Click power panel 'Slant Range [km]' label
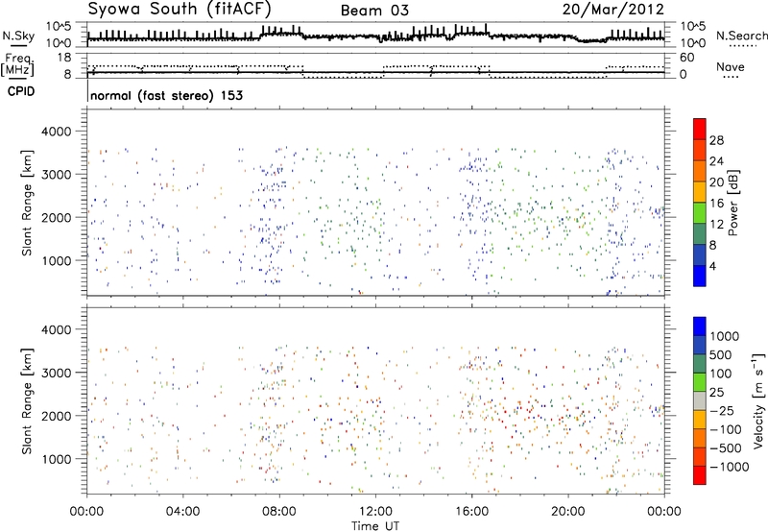Viewport: 768px width, 532px height. (27, 203)
